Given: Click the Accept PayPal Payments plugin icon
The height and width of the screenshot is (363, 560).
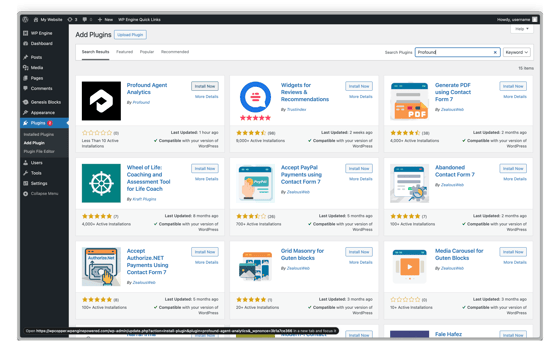Looking at the screenshot, I should point(255,183).
